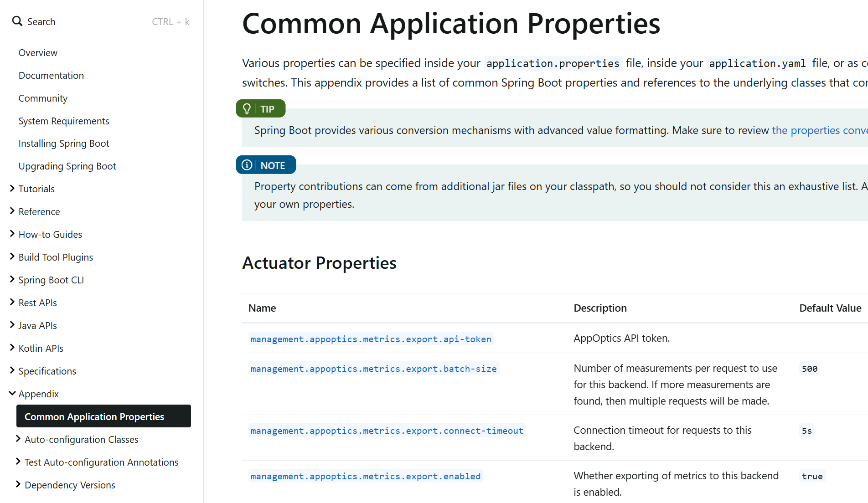
Task: Expand the Spring Boot CLI chevron
Action: pos(12,279)
